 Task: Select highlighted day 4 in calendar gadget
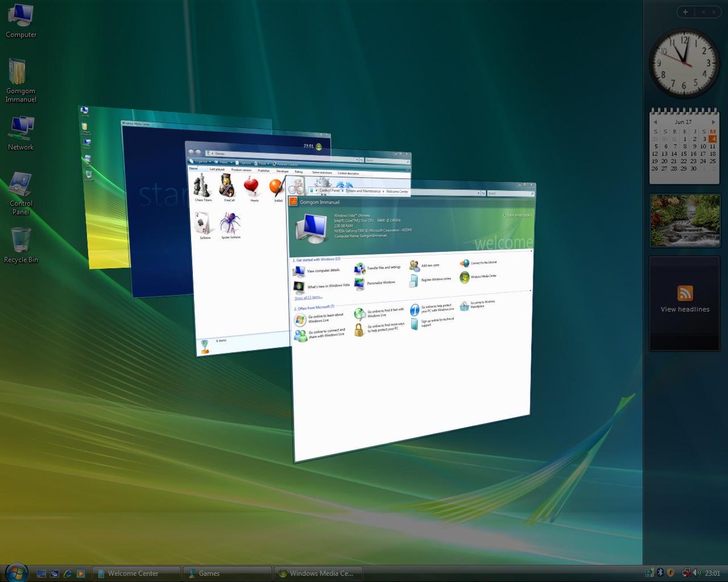pyautogui.click(x=713, y=138)
